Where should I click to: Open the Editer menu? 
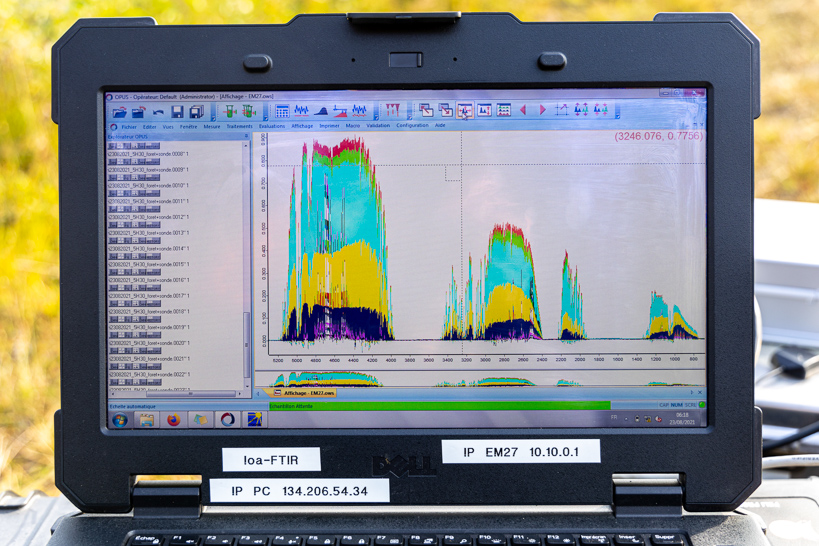[x=150, y=127]
